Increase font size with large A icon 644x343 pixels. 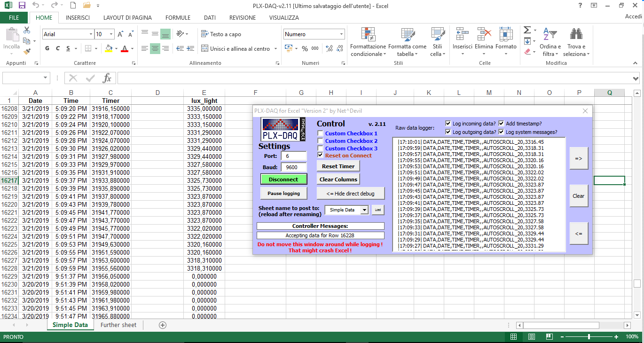pos(121,34)
